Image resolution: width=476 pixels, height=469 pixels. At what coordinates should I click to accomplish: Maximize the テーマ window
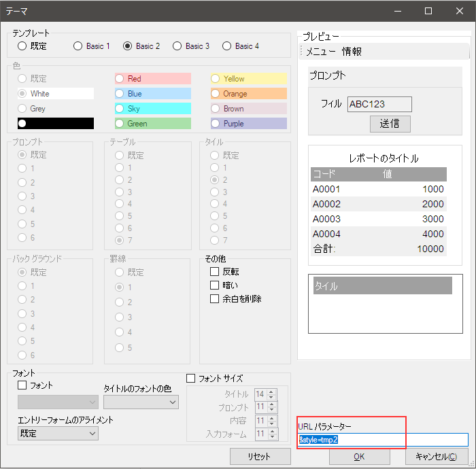click(x=428, y=12)
